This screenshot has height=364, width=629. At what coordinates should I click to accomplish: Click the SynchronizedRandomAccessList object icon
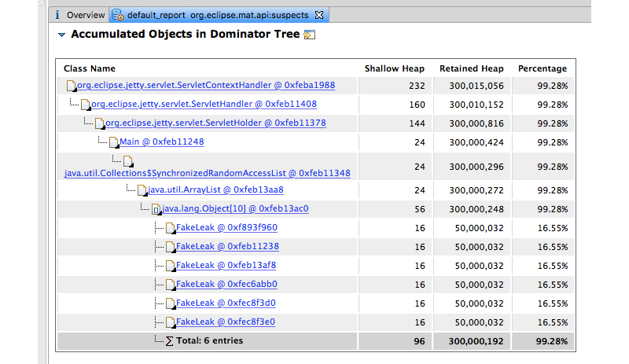[x=128, y=161]
